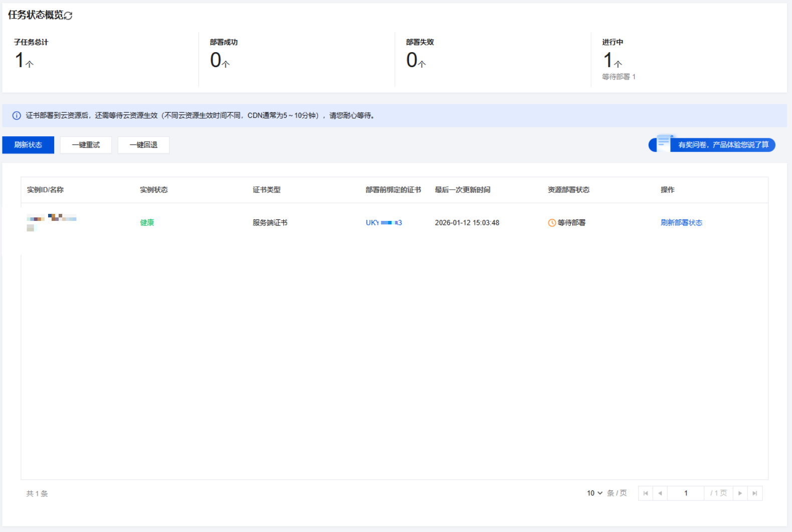The width and height of the screenshot is (792, 532).
Task: Click the 一键重试 button
Action: click(x=86, y=145)
